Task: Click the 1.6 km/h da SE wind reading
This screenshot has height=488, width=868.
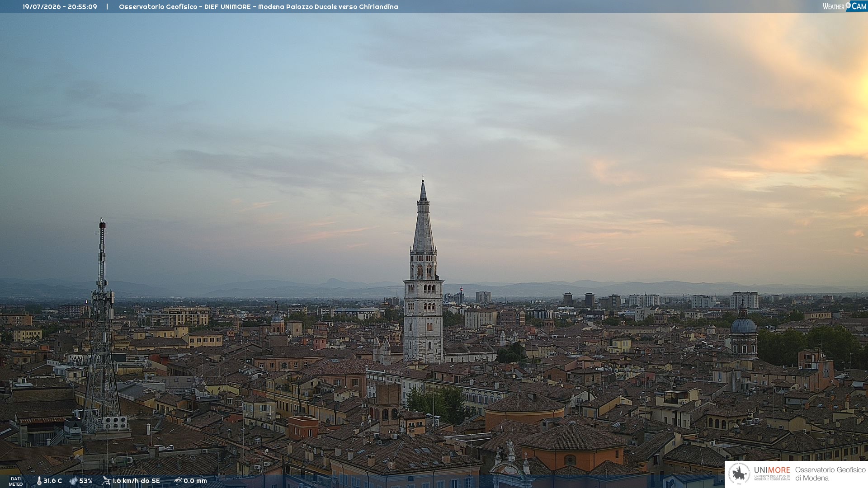Action: point(136,481)
